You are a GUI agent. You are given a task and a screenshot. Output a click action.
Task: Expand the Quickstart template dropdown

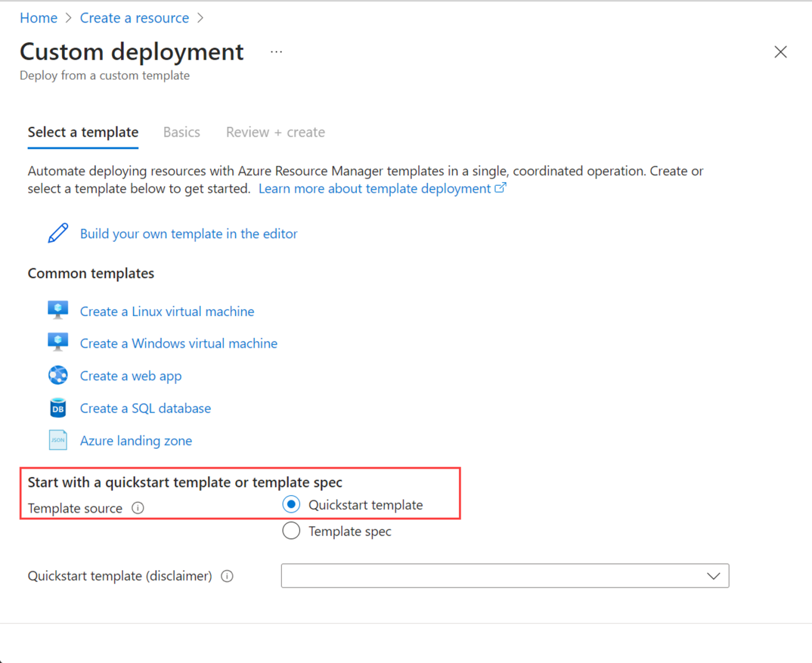505,576
